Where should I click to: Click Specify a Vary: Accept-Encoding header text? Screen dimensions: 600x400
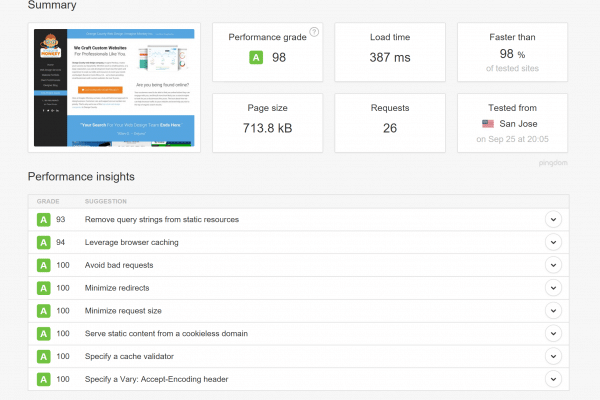[x=157, y=379]
